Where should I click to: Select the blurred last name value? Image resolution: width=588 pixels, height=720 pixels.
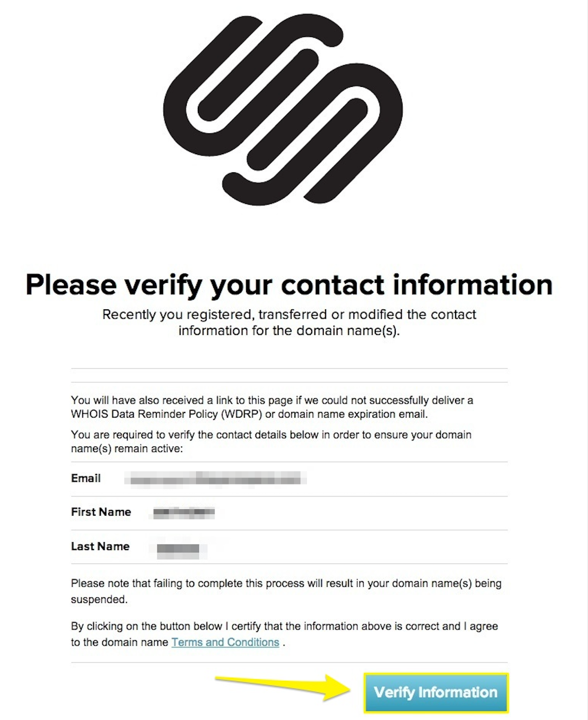pos(178,549)
